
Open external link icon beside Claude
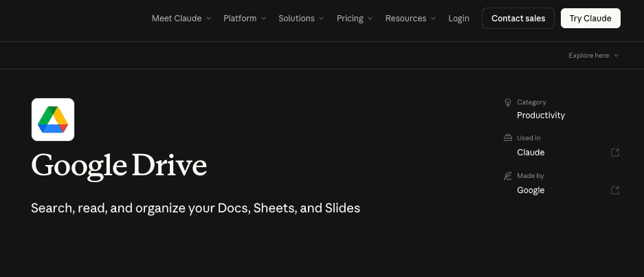coord(615,153)
